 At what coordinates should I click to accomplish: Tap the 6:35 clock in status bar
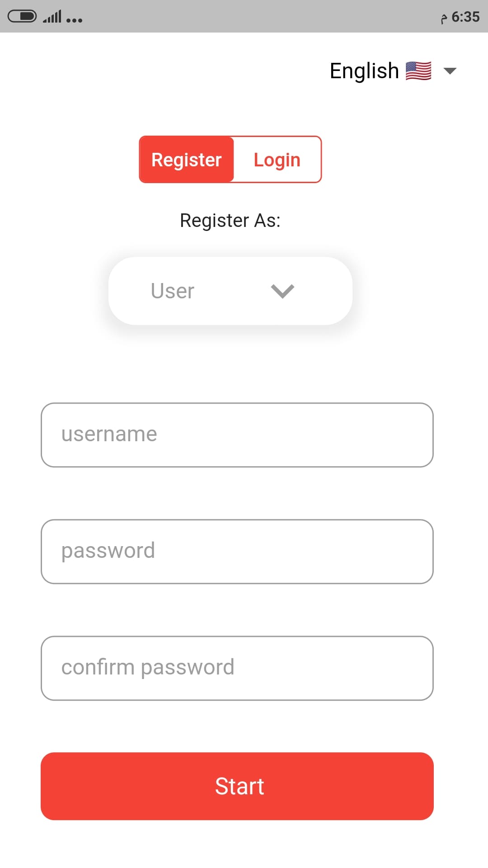[465, 17]
